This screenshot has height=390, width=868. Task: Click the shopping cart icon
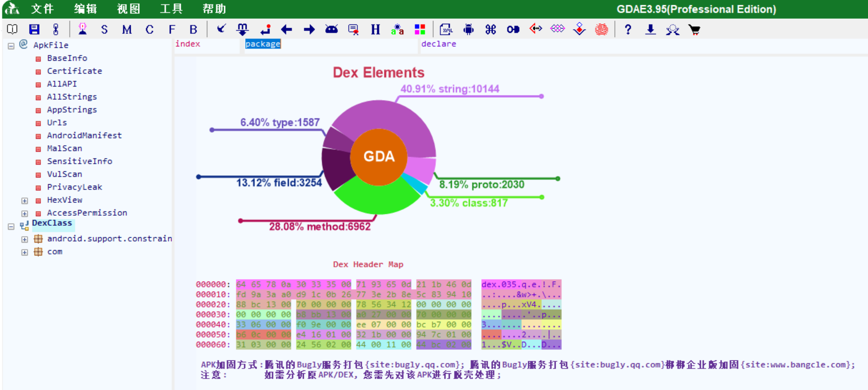(x=694, y=30)
